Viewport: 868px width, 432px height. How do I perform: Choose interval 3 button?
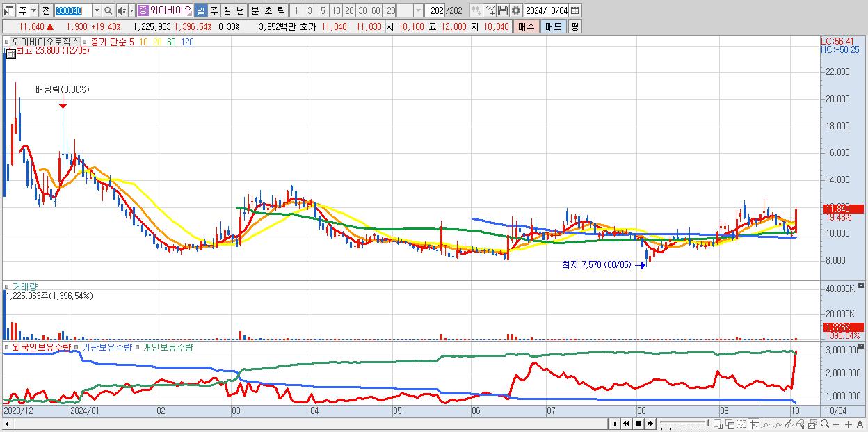pos(310,10)
